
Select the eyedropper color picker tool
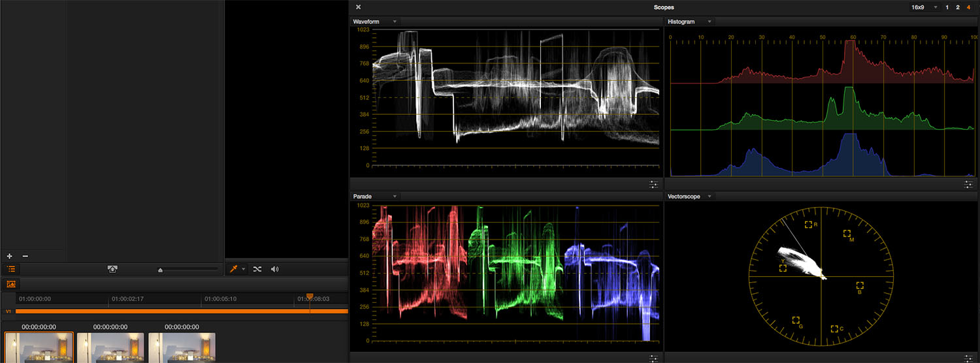coord(234,269)
